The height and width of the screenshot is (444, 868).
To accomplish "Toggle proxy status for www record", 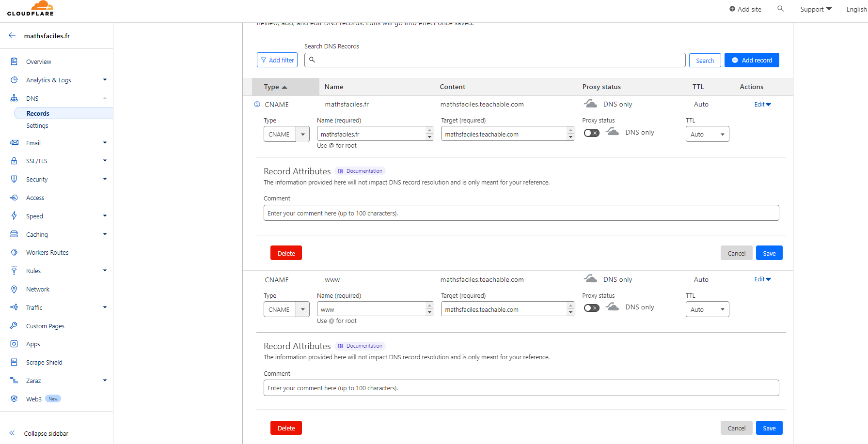I will click(x=591, y=308).
